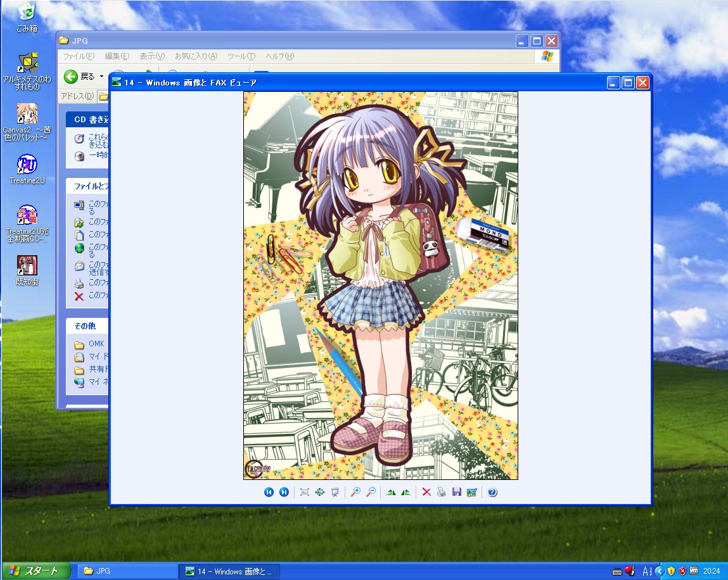Click the displayed anime girl image

[x=381, y=286]
